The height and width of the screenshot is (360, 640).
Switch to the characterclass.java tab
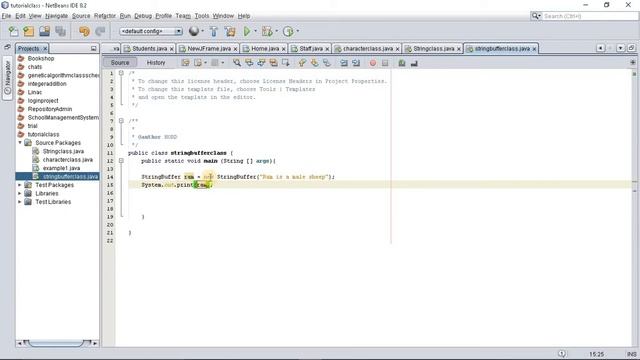[x=367, y=49]
